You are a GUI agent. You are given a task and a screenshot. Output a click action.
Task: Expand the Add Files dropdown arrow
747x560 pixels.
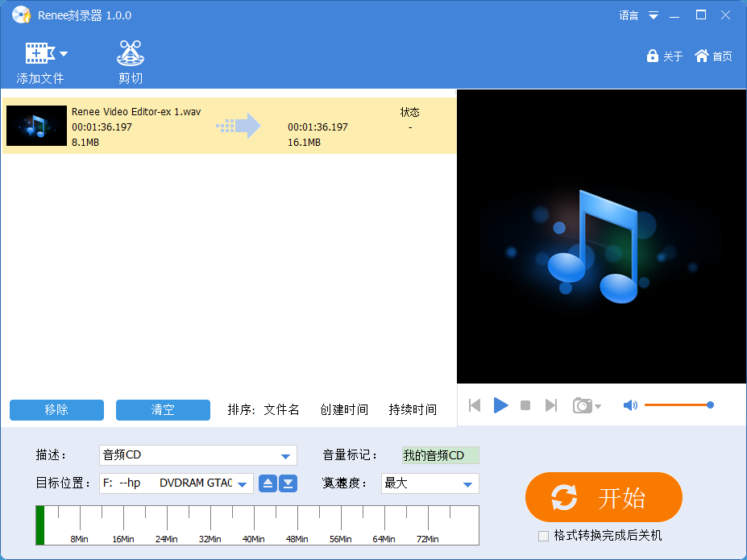tap(64, 54)
